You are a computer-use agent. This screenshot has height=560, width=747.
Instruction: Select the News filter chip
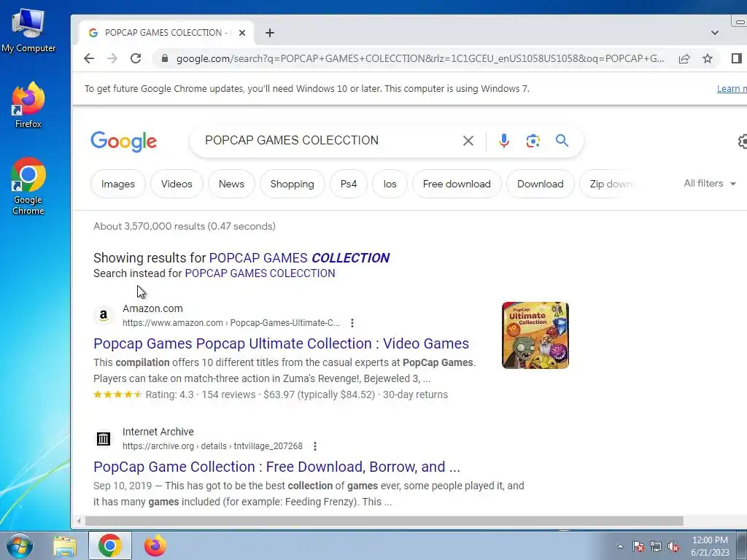[231, 184]
